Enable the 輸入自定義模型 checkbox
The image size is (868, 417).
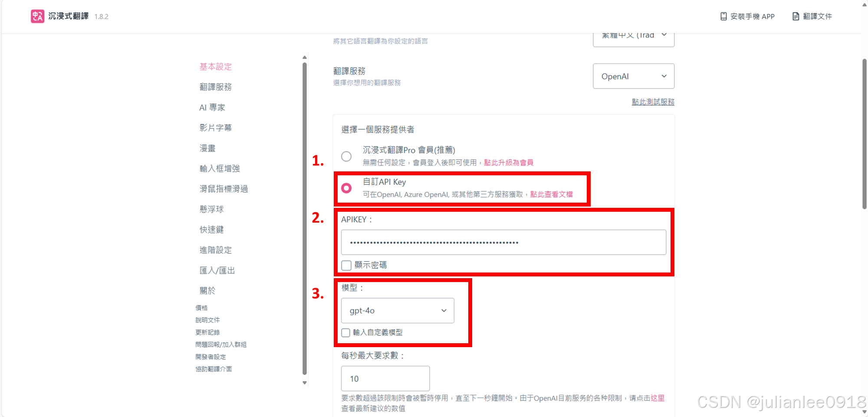point(346,333)
